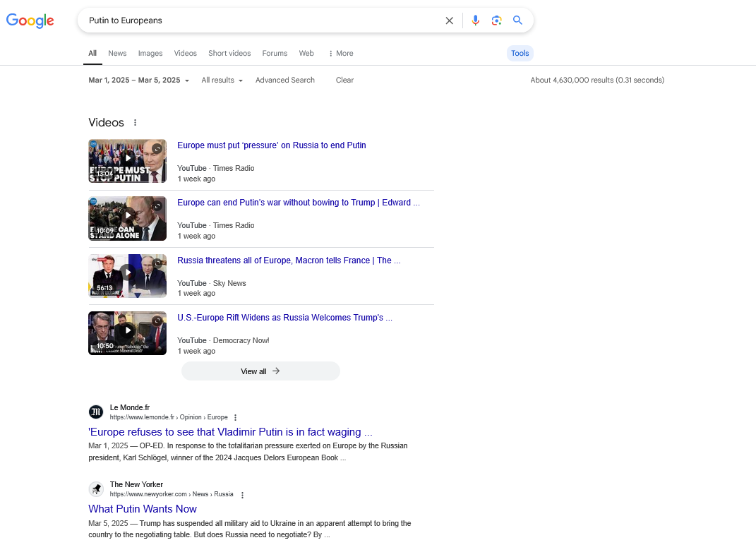The height and width of the screenshot is (557, 756).
Task: Click View all videos button
Action: tap(260, 371)
